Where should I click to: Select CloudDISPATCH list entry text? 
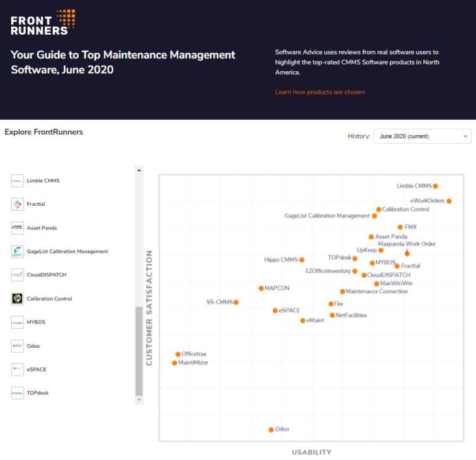(46, 275)
